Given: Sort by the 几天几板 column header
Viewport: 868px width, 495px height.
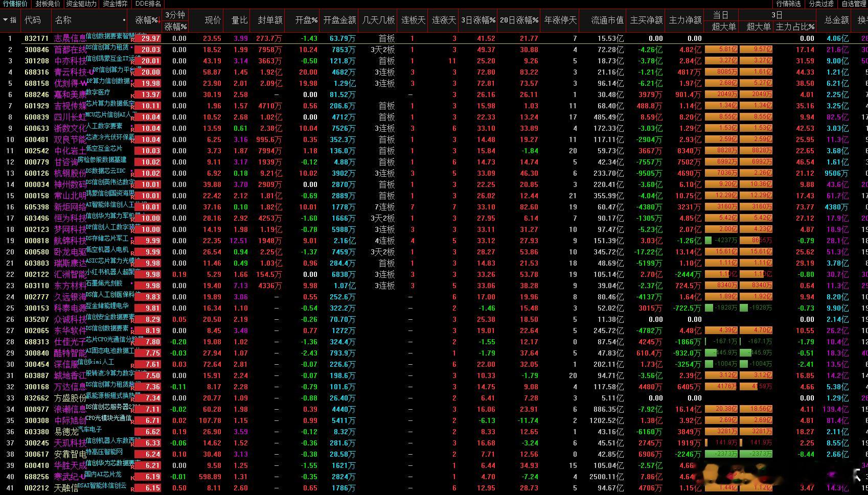Looking at the screenshot, I should 378,20.
